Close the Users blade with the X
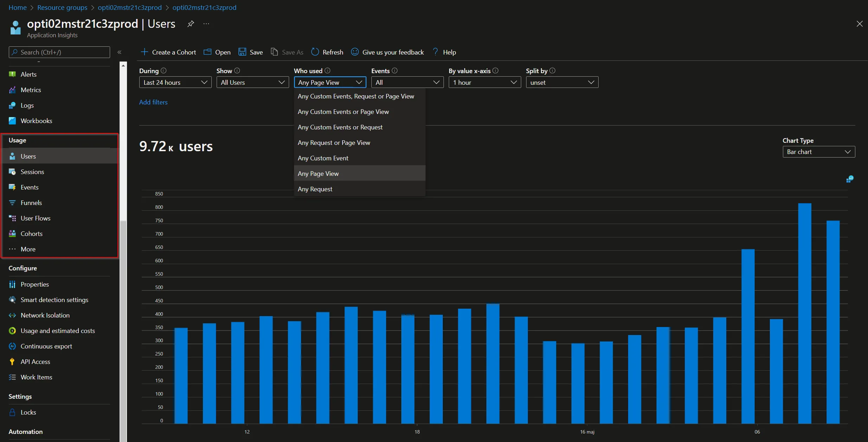Screen dimensions: 868x442 click(860, 24)
